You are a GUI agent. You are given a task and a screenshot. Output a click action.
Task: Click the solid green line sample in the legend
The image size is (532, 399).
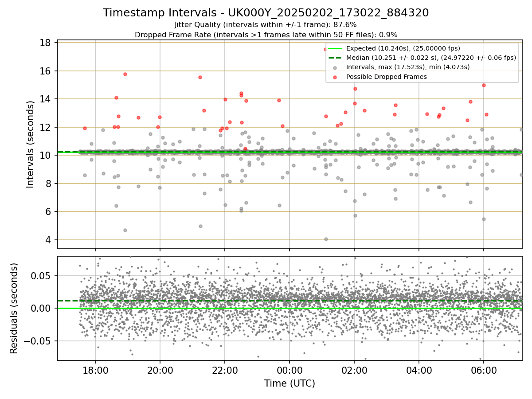point(335,49)
